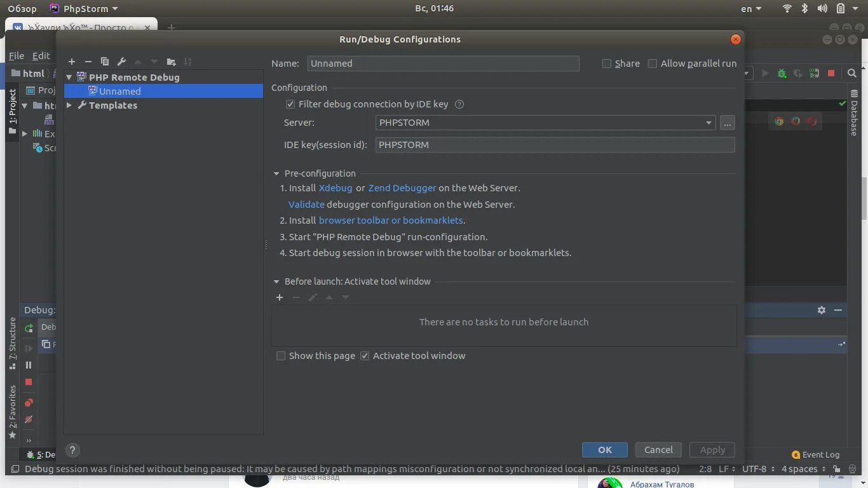Click the IDE key session id field

(x=555, y=145)
